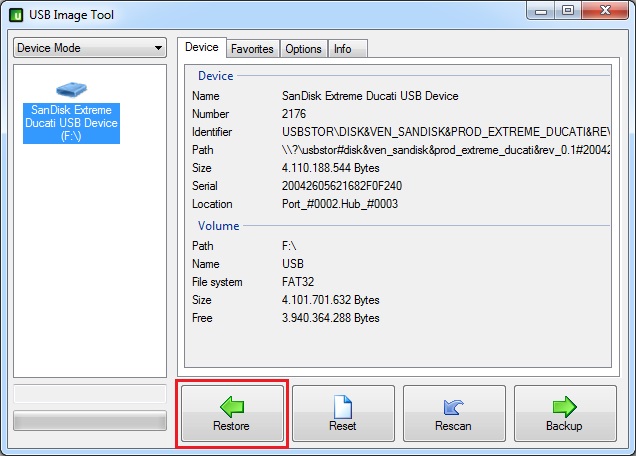Viewport: 636px width, 456px height.
Task: Select the SanDisk USB drive icon
Action: click(71, 89)
